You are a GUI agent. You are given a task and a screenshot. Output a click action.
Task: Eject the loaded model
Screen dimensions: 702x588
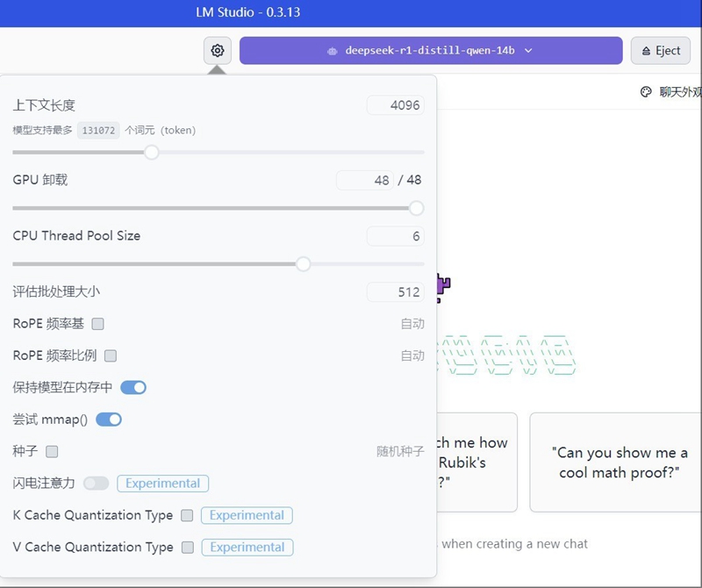[661, 51]
